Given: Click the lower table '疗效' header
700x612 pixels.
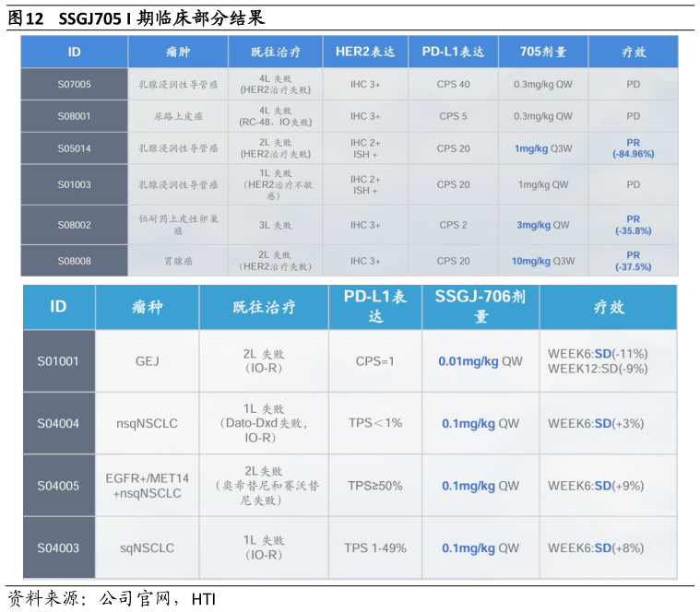Looking at the screenshot, I should pyautogui.click(x=609, y=307).
